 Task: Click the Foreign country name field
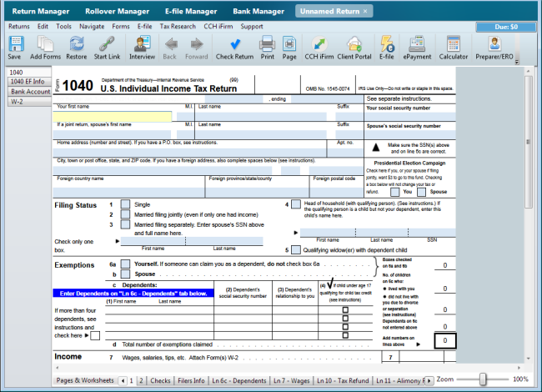(128, 192)
